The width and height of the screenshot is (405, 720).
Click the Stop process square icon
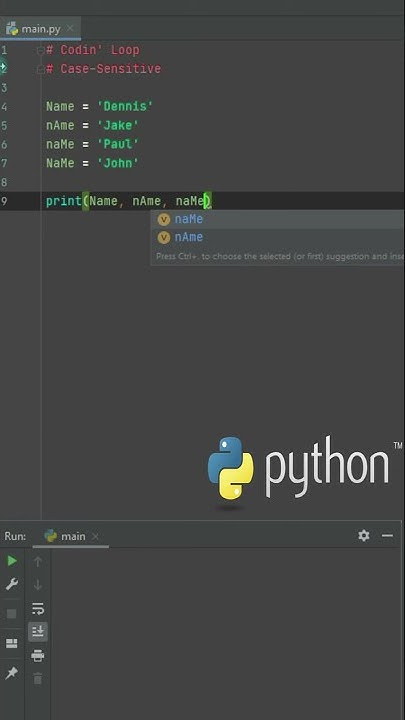pos(12,613)
